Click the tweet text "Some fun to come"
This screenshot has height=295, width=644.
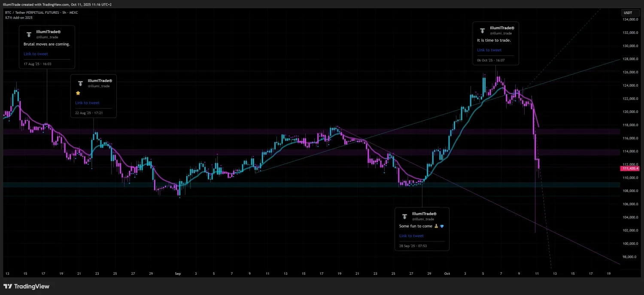coord(415,226)
